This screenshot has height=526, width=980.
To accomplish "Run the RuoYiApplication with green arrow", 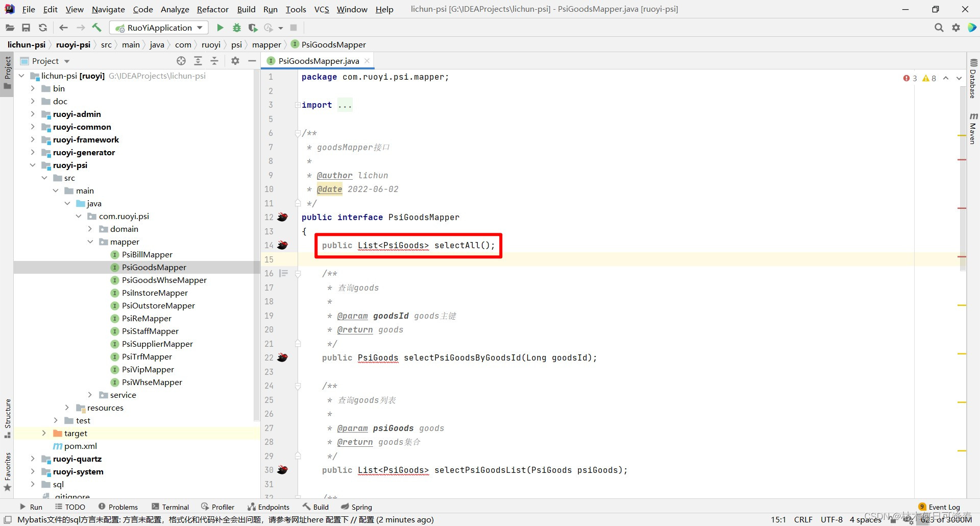I will [219, 28].
